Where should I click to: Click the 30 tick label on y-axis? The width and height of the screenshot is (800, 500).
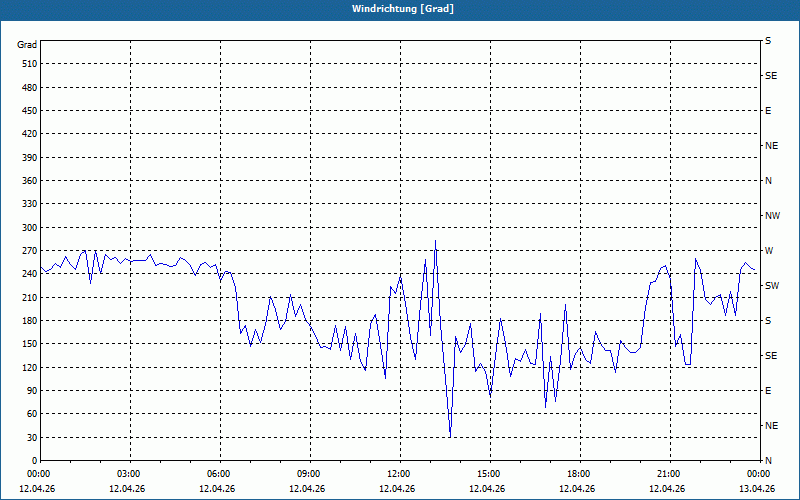(30, 437)
